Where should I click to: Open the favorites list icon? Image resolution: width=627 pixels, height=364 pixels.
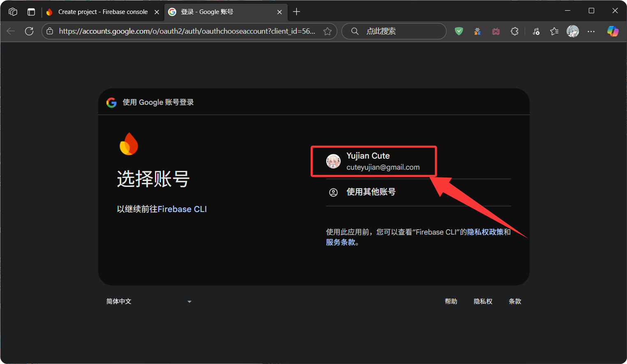[554, 31]
